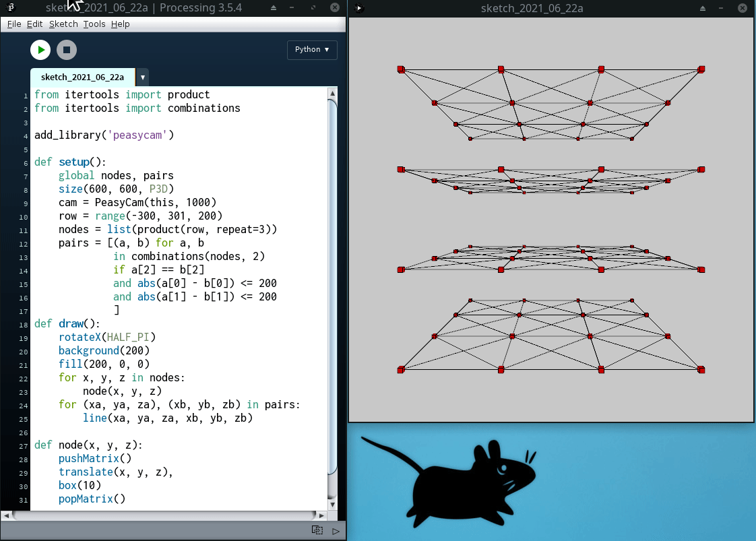756x541 pixels.
Task: Open the Python mode dropdown
Action: tap(312, 50)
